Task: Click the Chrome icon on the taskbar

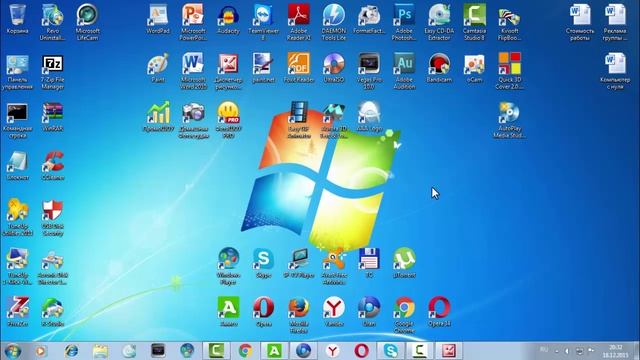Action: [245, 351]
